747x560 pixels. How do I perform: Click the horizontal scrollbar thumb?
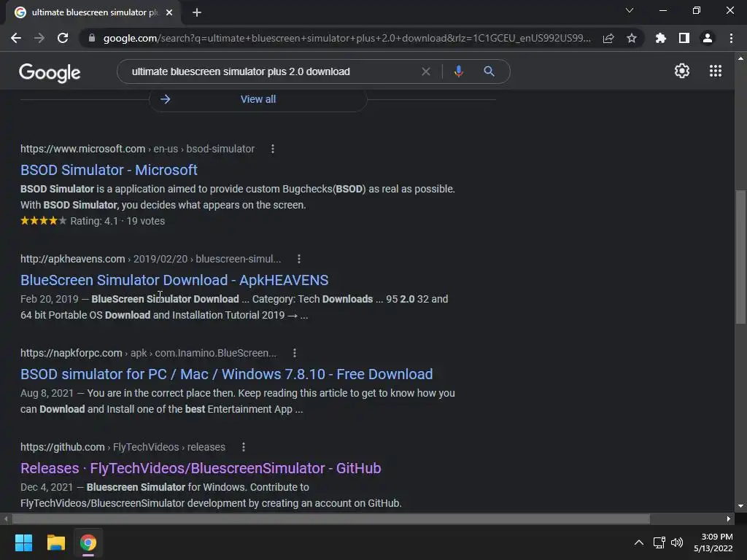pyautogui.click(x=330, y=518)
